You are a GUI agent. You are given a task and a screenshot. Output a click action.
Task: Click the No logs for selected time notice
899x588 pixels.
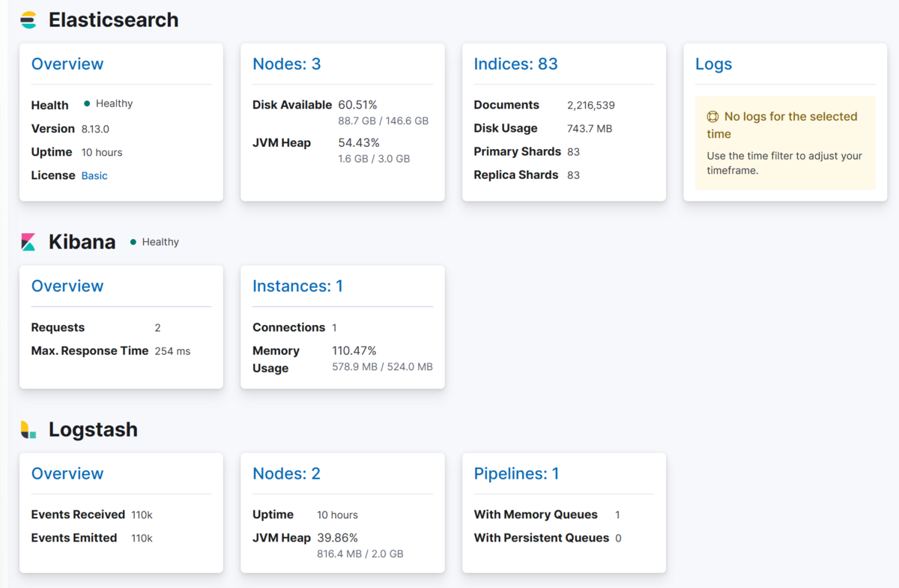[x=785, y=142]
